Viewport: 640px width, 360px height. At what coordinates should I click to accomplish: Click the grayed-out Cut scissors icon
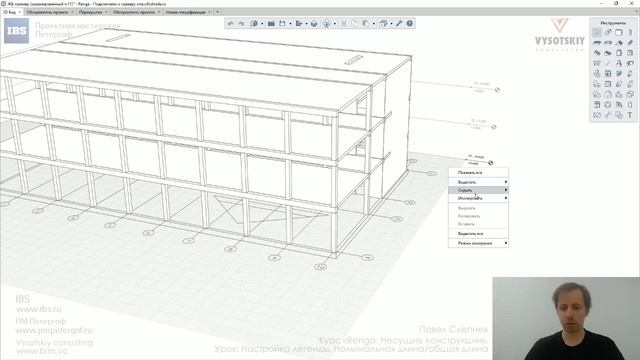344,24
